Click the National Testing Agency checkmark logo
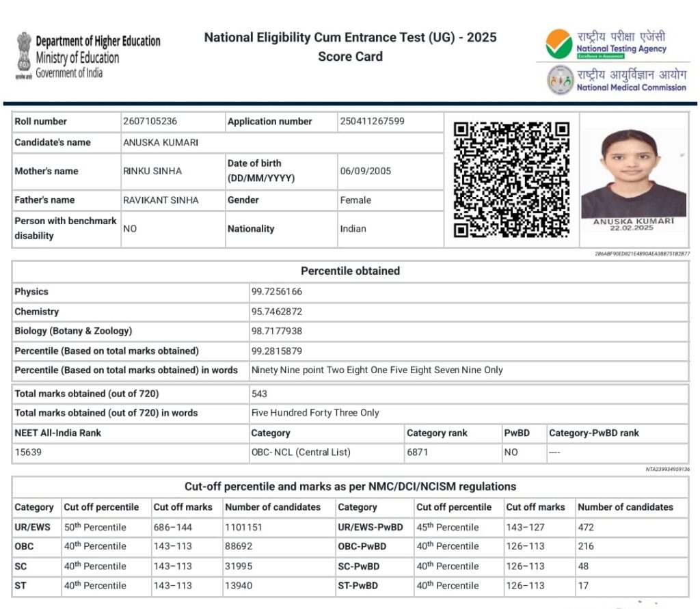This screenshot has width=700, height=609. tap(558, 44)
